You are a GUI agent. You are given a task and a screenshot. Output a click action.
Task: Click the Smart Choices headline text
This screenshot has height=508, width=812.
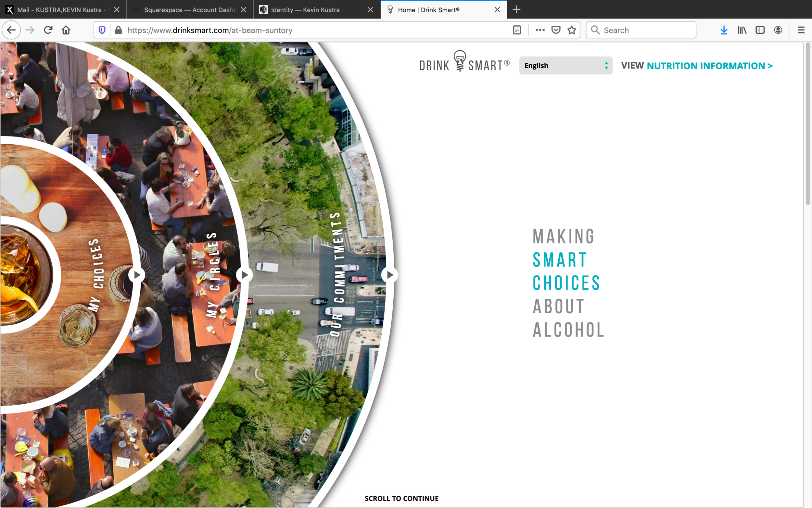click(567, 271)
